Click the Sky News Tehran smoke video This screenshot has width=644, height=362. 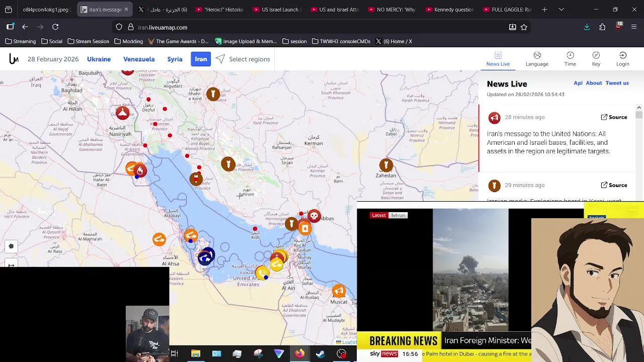point(470,270)
